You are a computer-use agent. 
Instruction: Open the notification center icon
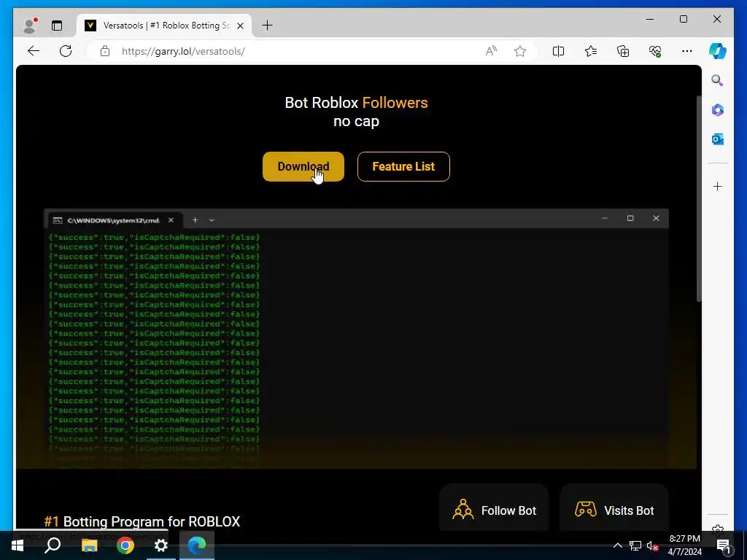click(x=723, y=545)
